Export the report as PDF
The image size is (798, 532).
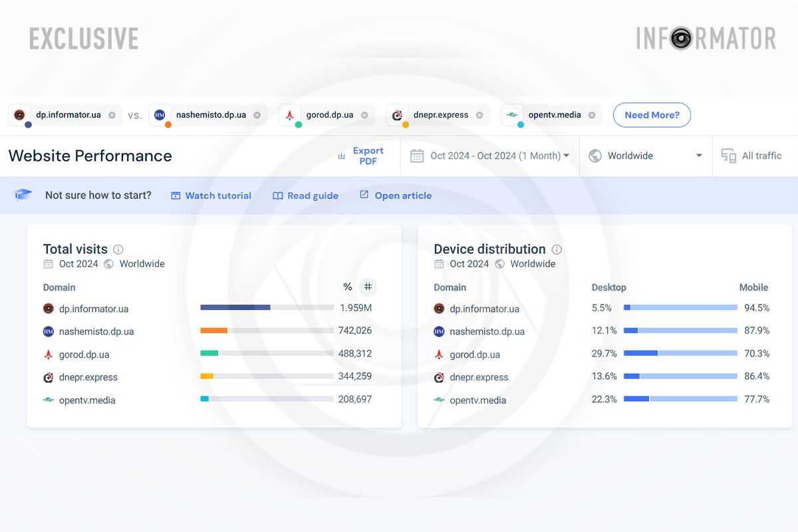(x=361, y=156)
